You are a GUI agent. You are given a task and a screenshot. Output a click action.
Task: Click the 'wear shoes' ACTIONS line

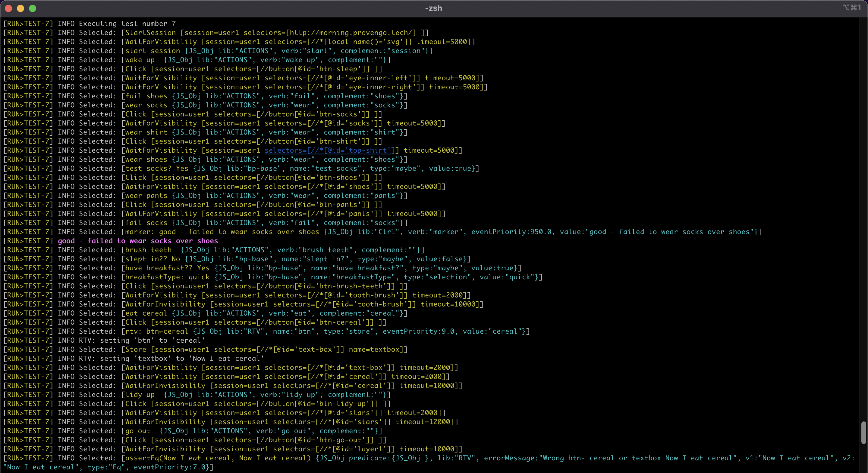[206, 160]
